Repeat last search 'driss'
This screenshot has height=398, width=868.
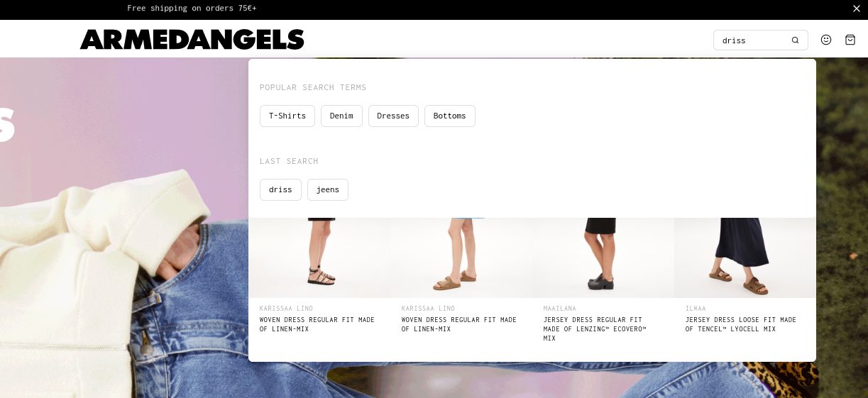click(x=280, y=189)
